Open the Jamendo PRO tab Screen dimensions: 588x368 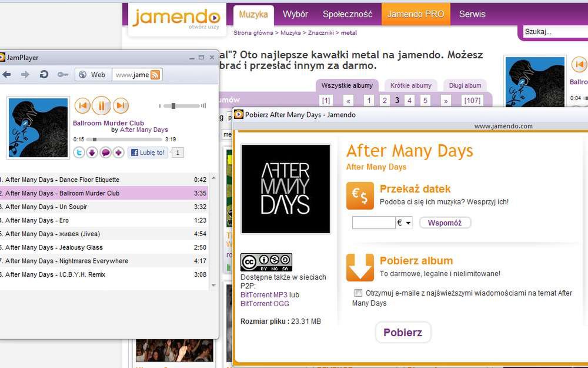(416, 14)
